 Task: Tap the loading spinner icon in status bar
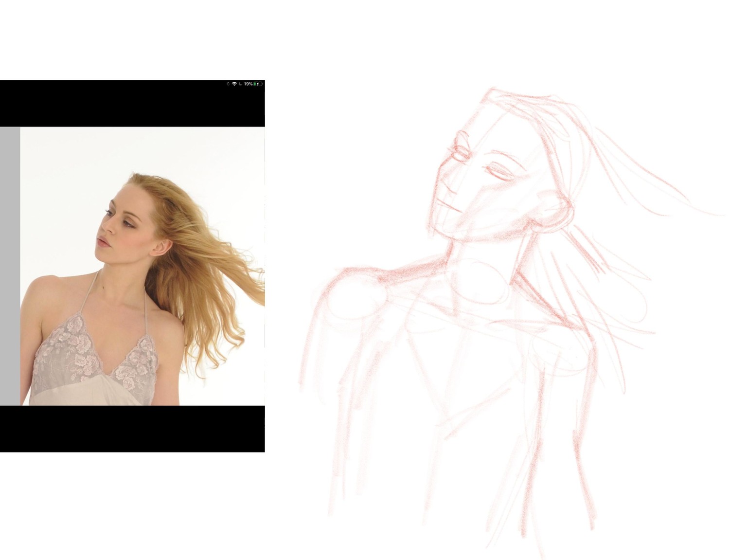point(228,84)
